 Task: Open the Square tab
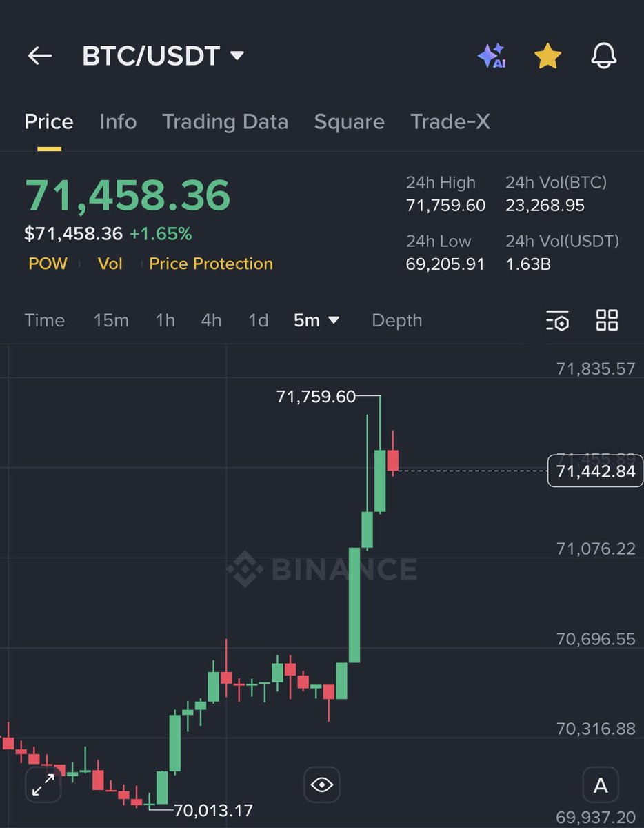[x=349, y=122]
